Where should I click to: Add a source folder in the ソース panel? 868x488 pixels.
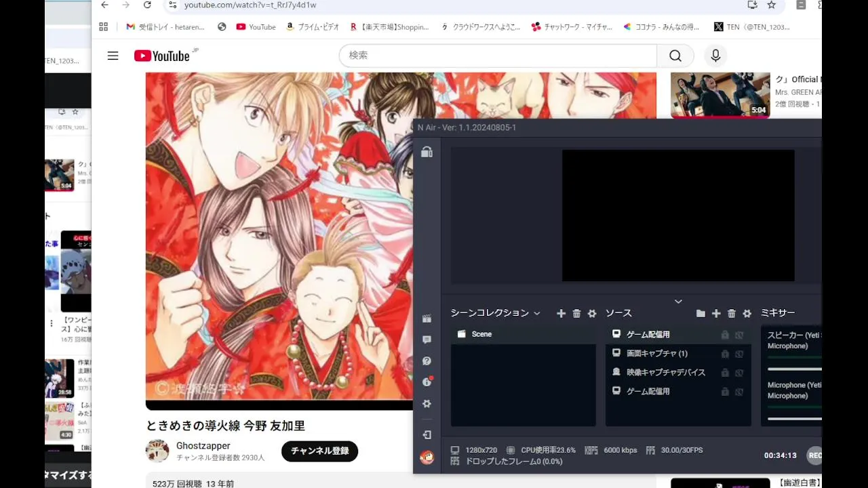tap(701, 313)
